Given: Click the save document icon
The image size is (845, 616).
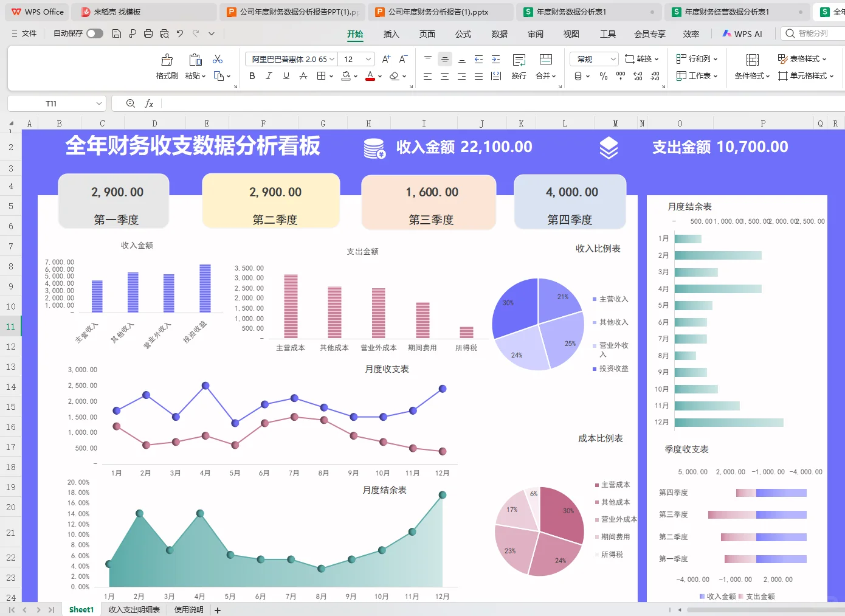Looking at the screenshot, I should [117, 33].
